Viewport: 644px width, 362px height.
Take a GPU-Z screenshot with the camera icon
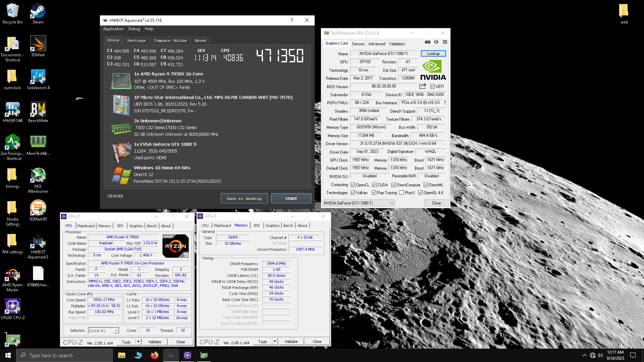(x=427, y=42)
